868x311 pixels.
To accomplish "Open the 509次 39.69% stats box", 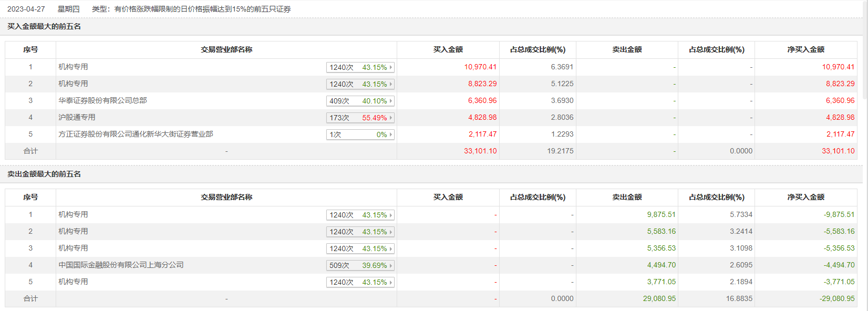I will pyautogui.click(x=358, y=265).
